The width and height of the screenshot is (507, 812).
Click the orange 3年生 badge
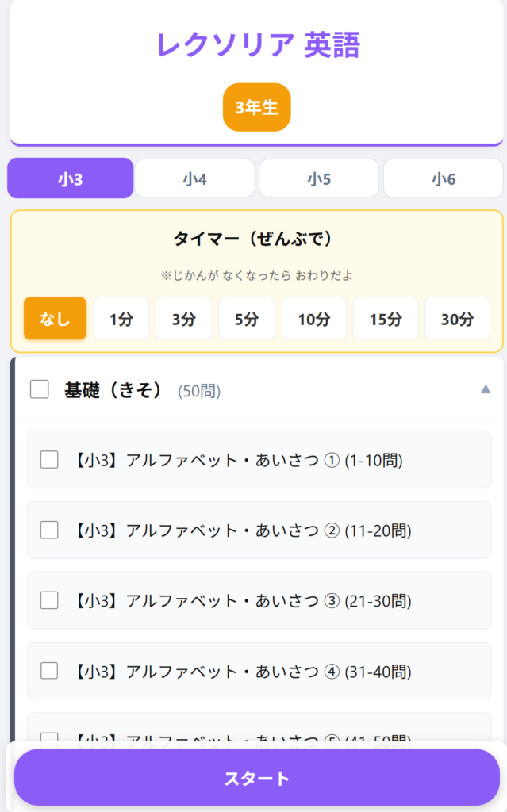256,107
